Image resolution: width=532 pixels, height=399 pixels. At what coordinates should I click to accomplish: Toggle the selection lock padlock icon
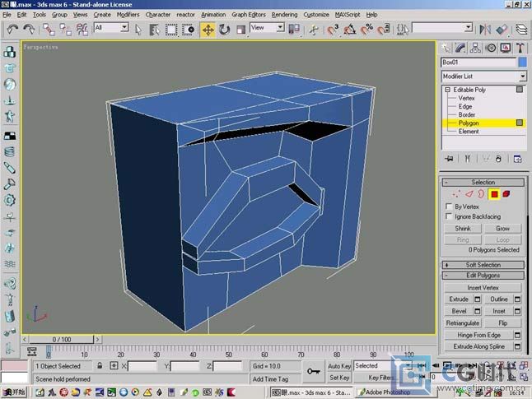[x=100, y=365]
